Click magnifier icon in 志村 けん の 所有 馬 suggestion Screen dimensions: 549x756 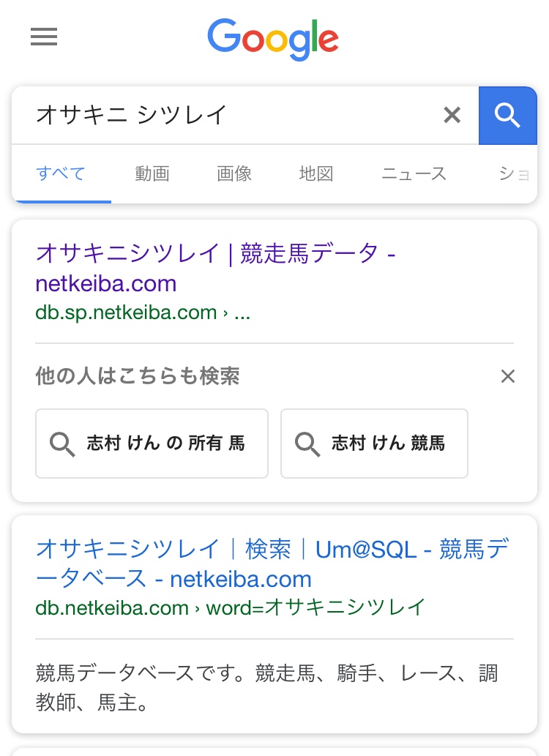click(62, 444)
